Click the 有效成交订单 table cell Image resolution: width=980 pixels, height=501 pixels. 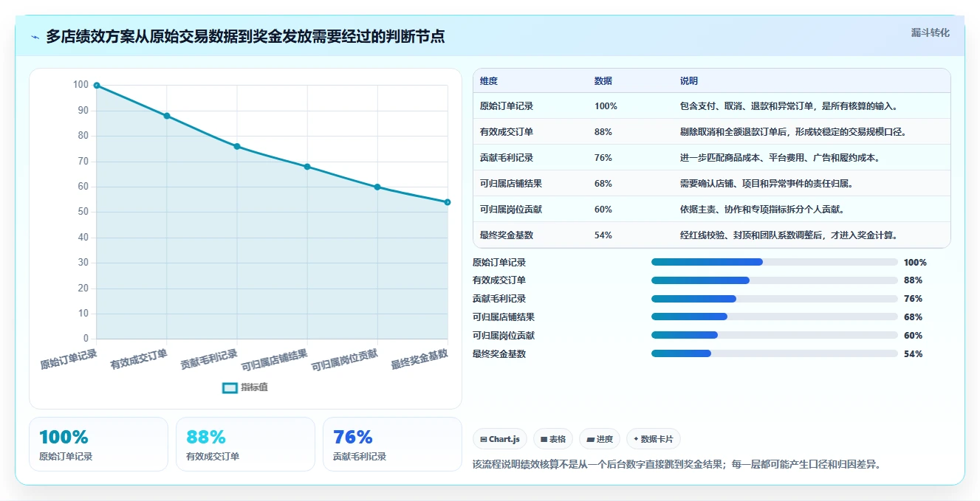pyautogui.click(x=507, y=132)
